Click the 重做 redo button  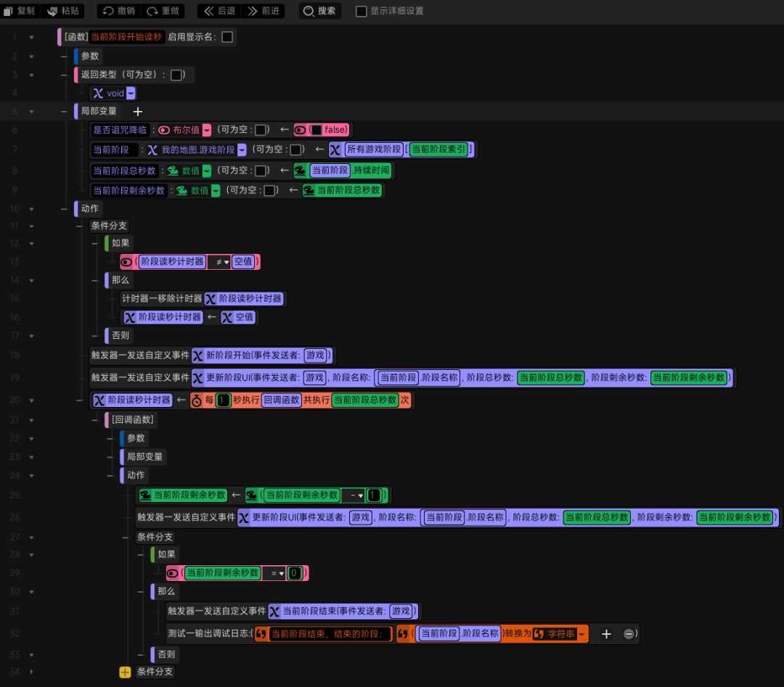(163, 10)
